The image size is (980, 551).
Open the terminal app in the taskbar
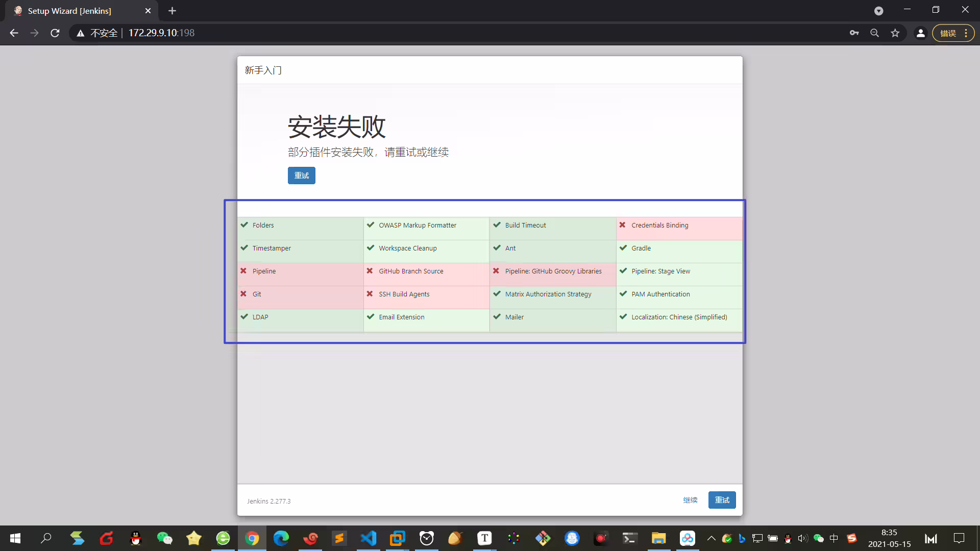coord(629,538)
